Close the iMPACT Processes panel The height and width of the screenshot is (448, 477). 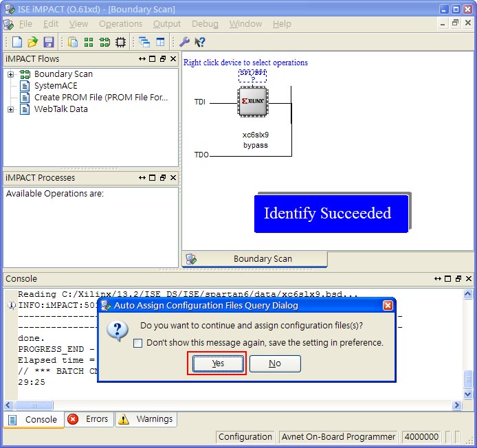pos(173,177)
